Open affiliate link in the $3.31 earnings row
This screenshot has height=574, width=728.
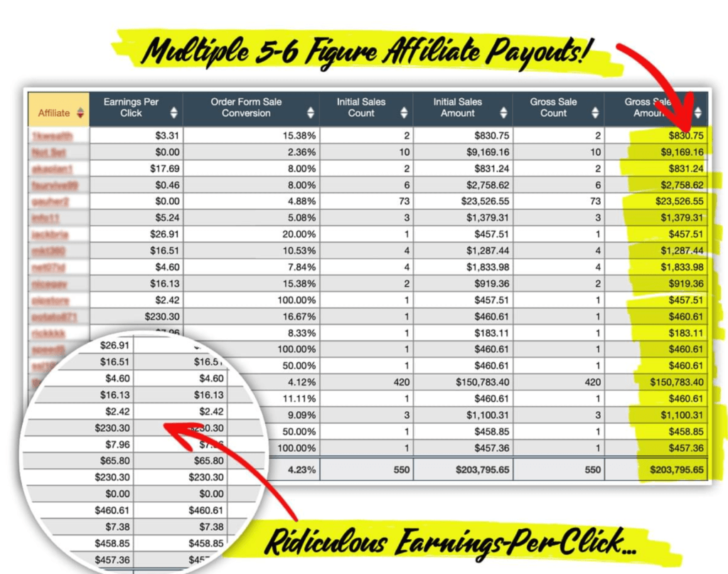point(50,136)
